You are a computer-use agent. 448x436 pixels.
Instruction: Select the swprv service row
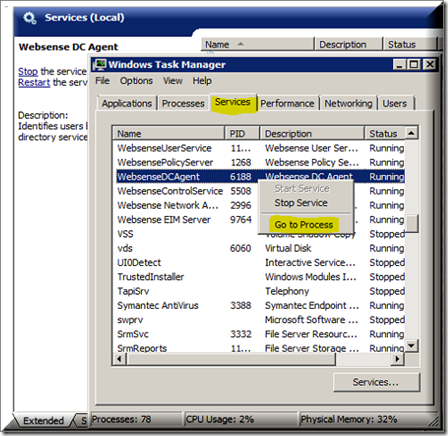pyautogui.click(x=260, y=320)
